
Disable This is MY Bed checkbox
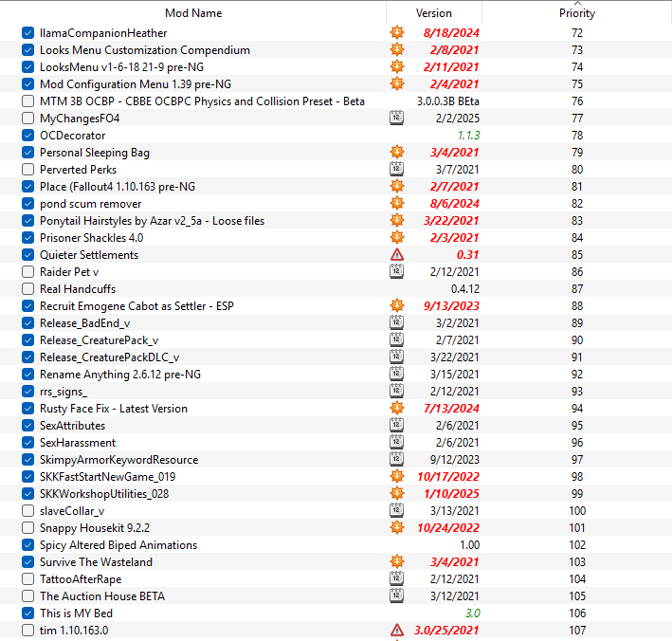27,614
